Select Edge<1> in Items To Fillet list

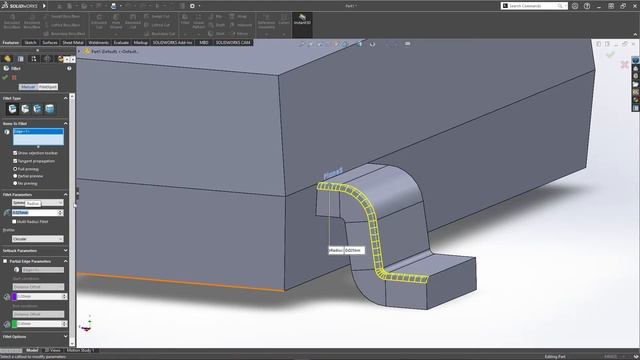38,131
